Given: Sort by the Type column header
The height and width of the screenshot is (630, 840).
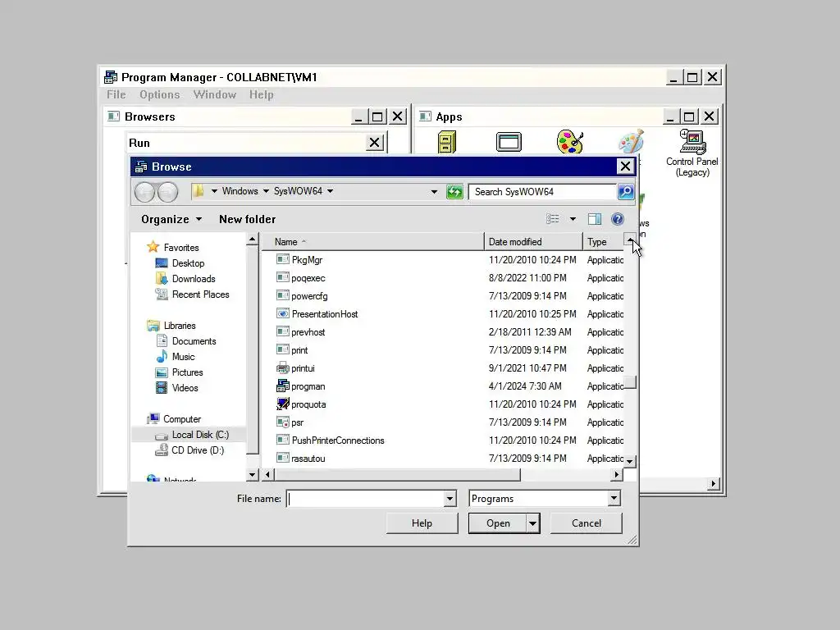Looking at the screenshot, I should [604, 242].
